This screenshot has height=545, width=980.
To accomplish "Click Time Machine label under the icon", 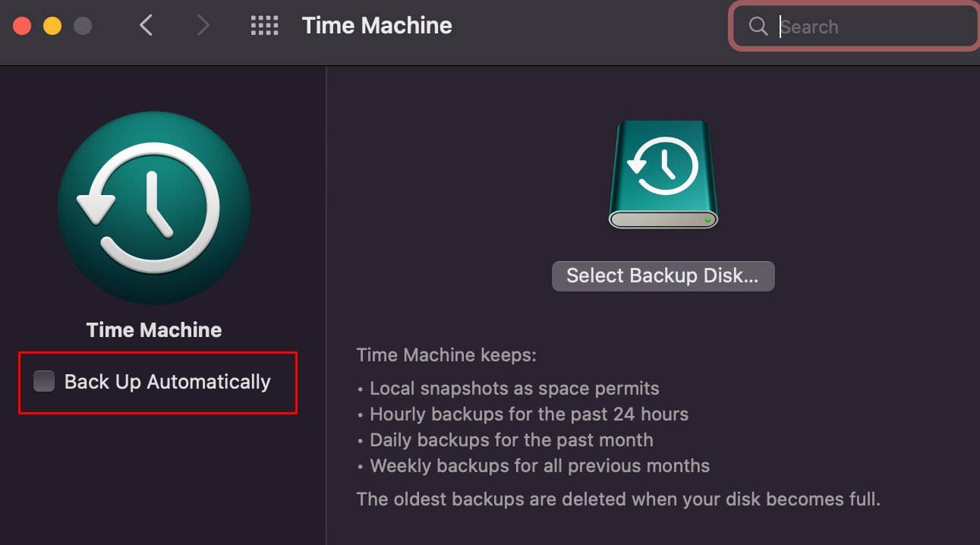I will [154, 330].
